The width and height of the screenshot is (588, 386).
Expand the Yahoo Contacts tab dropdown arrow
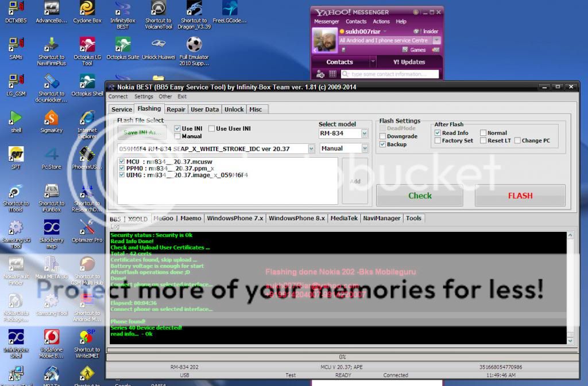[373, 62]
